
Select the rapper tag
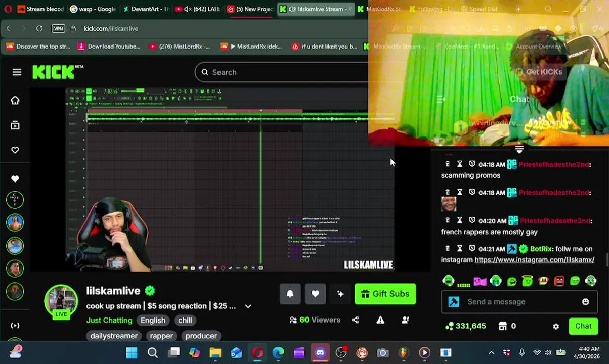161,336
